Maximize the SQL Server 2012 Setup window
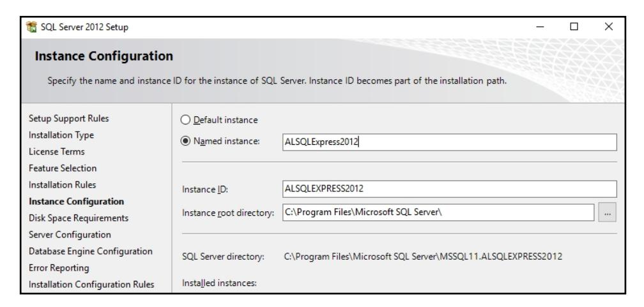This screenshot has height=307, width=644. point(574,27)
